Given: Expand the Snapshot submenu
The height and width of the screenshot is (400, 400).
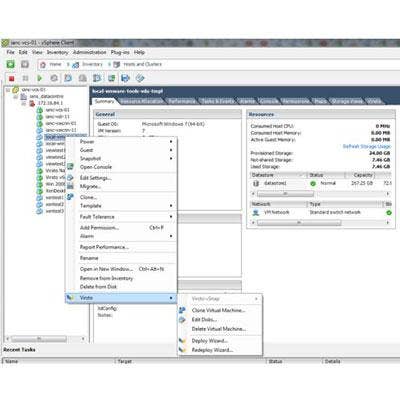Looking at the screenshot, I should click(x=171, y=158).
